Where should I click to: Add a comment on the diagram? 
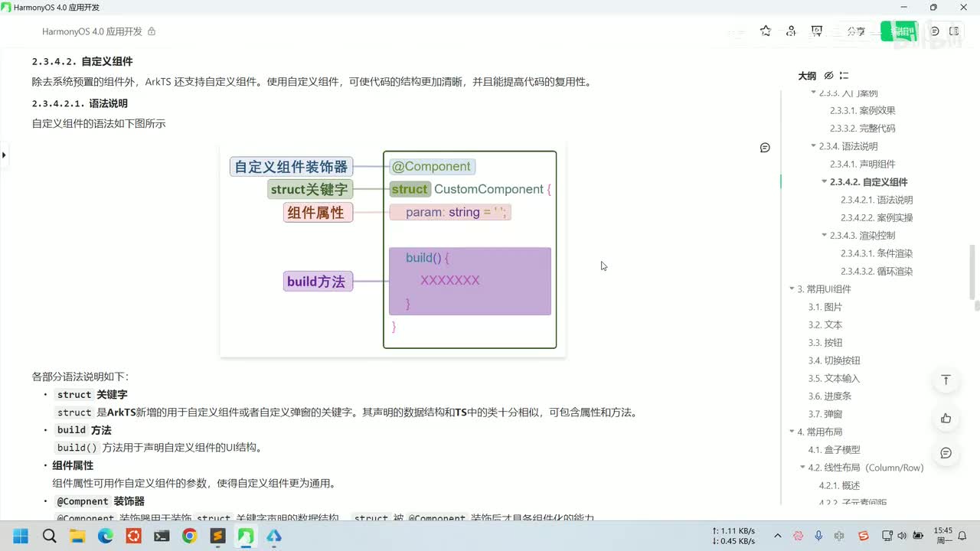tap(765, 148)
